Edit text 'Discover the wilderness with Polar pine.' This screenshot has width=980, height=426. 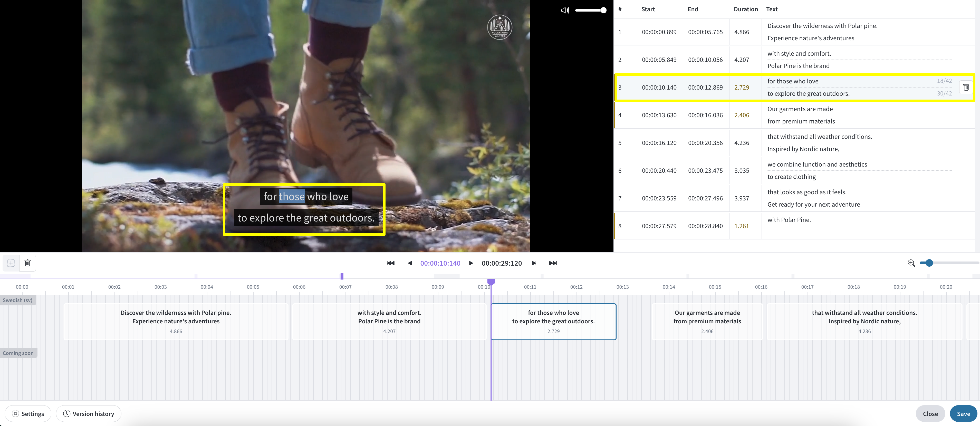(822, 26)
